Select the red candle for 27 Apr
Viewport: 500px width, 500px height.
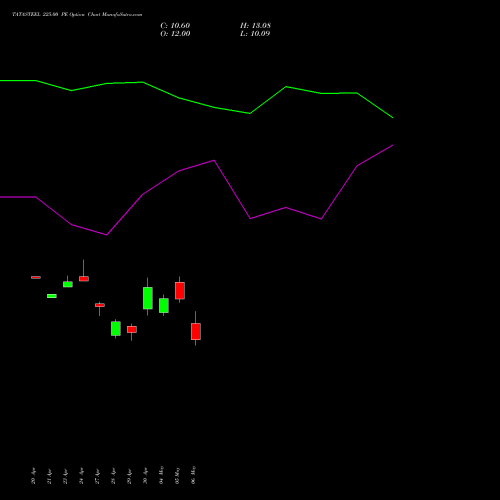tap(100, 305)
